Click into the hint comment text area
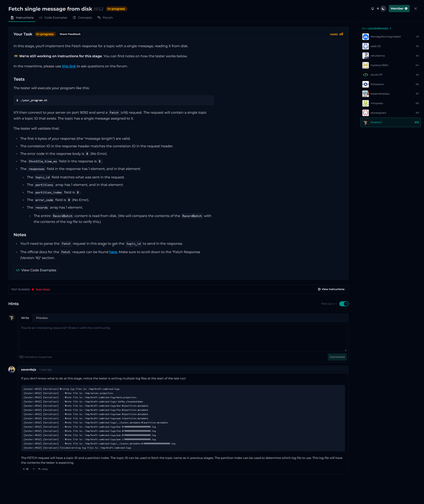This screenshot has height=504, width=424. tap(183, 337)
